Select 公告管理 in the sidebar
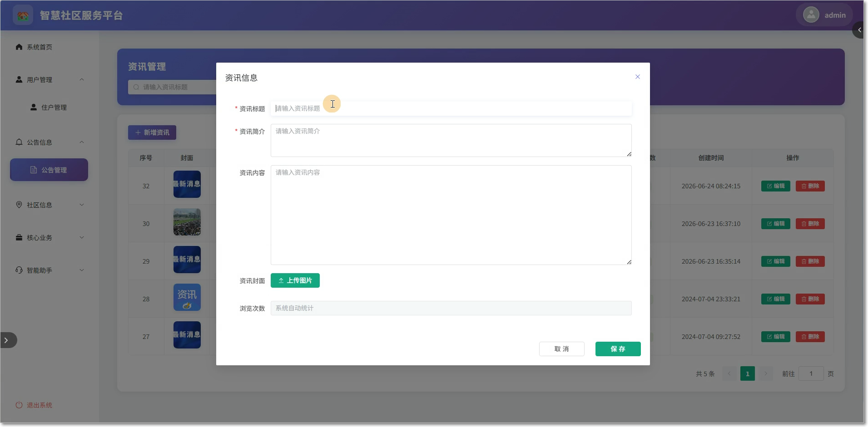Image resolution: width=868 pixels, height=427 pixels. (49, 170)
